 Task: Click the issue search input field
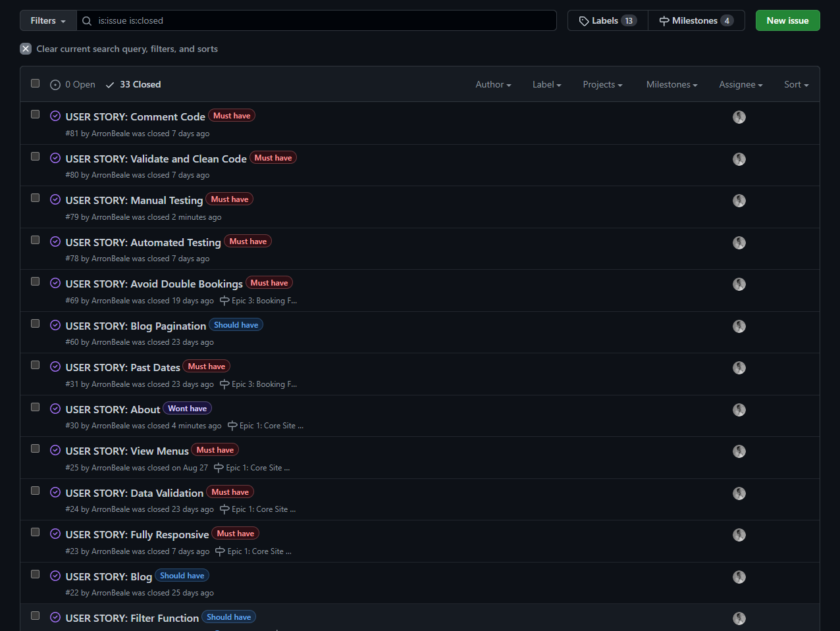pyautogui.click(x=317, y=20)
